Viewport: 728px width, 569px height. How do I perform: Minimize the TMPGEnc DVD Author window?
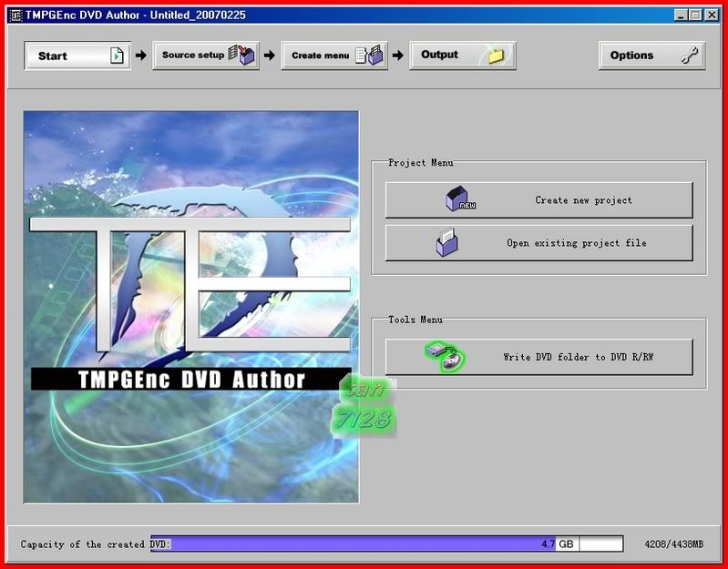coord(682,15)
